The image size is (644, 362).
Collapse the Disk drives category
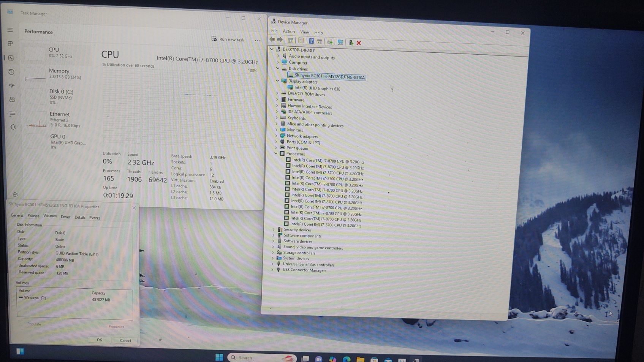[278, 69]
